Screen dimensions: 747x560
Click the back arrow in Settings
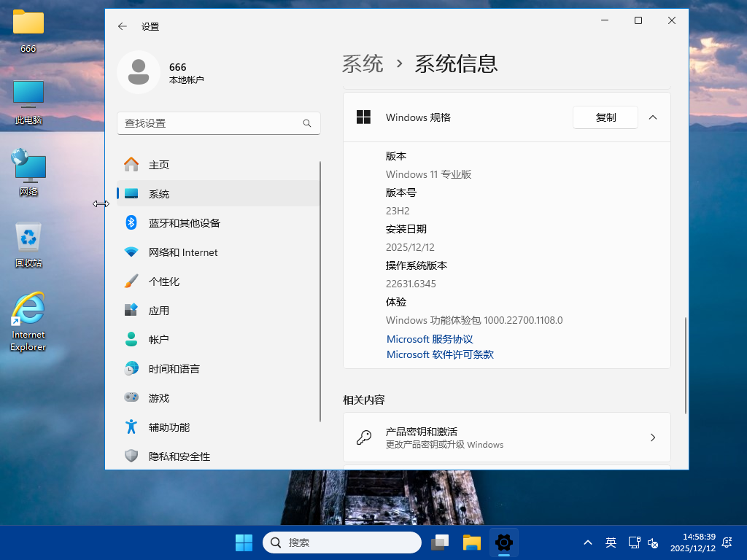pos(122,26)
